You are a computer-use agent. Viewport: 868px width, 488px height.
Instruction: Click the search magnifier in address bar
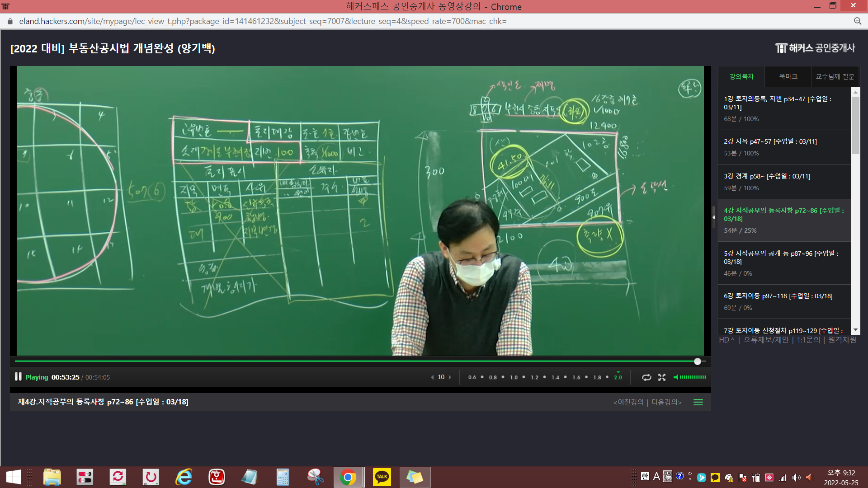point(857,21)
